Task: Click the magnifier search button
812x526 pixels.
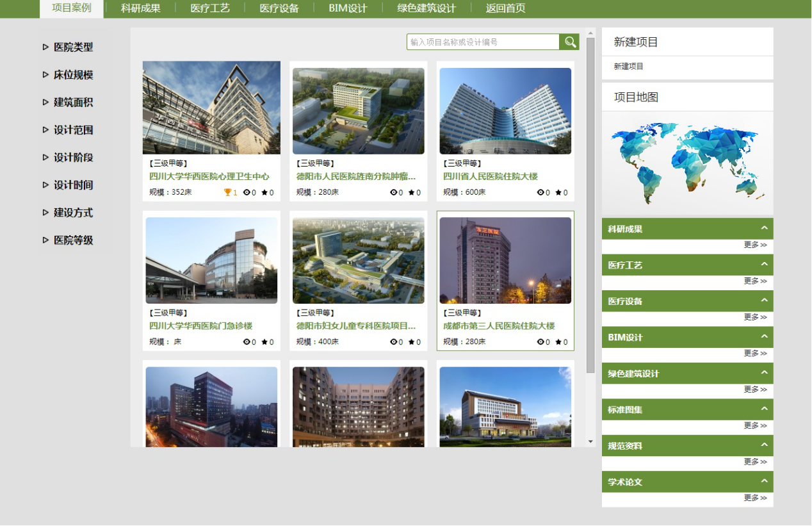Action: (569, 42)
